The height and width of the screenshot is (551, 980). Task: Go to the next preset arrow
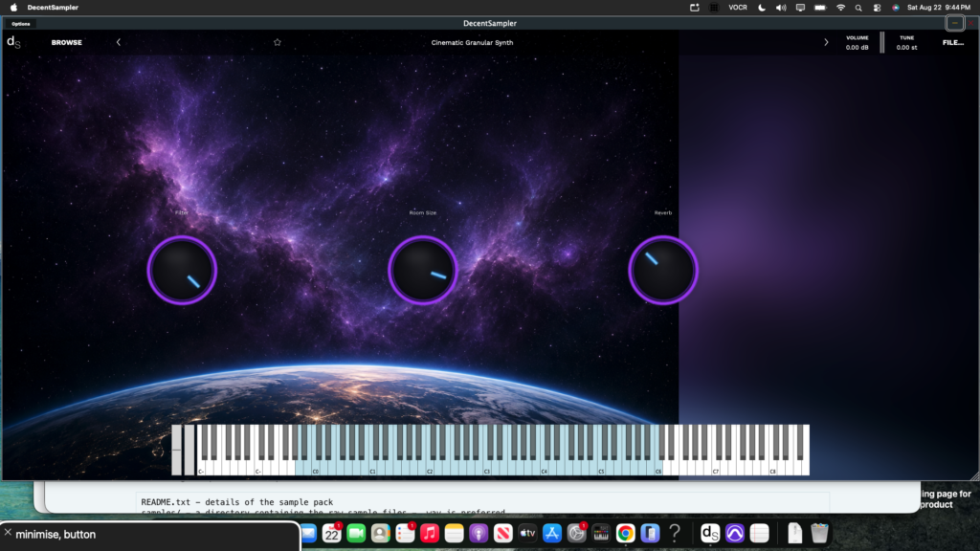tap(826, 42)
